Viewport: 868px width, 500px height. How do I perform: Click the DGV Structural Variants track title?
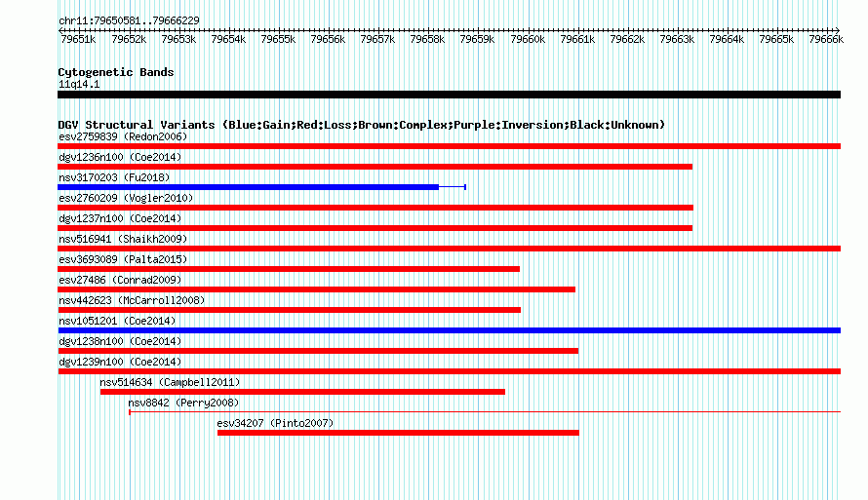362,125
